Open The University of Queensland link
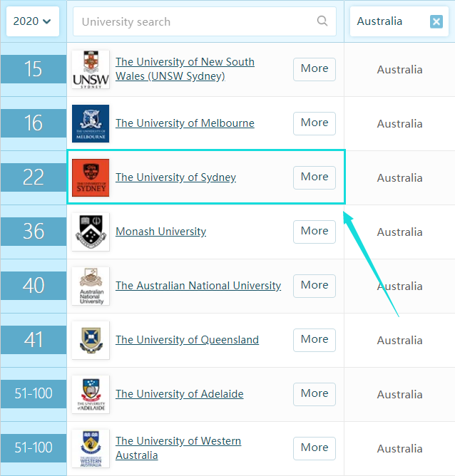Image resolution: width=455 pixels, height=476 pixels. tap(187, 340)
